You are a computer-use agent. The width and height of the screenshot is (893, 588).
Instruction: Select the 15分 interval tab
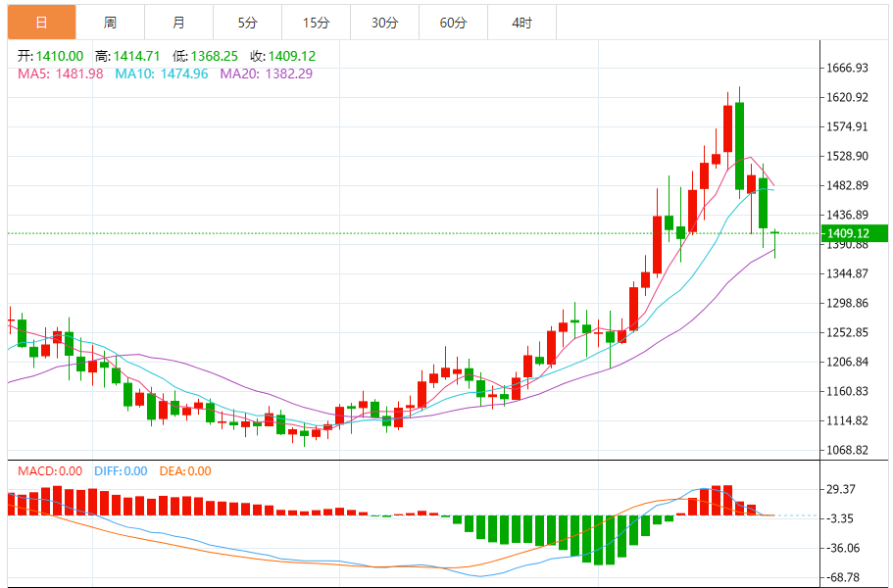[x=316, y=23]
